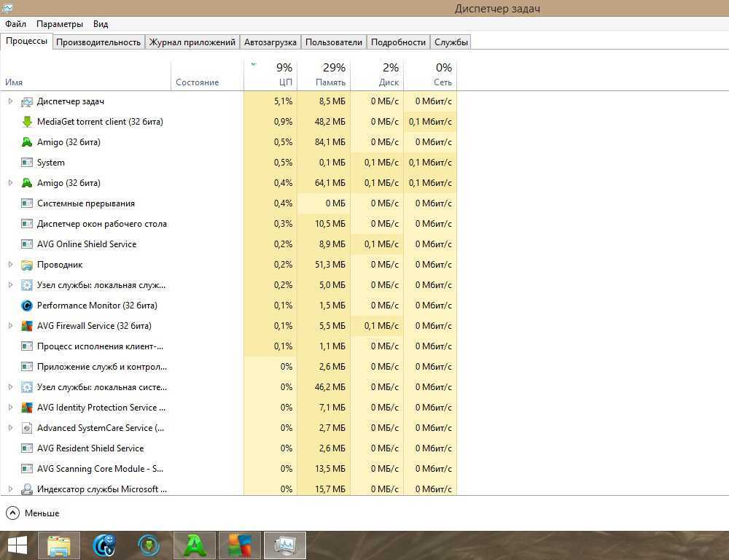Viewport: 729px width, 560px height.
Task: Expand the Проводник process group
Action: 10,265
